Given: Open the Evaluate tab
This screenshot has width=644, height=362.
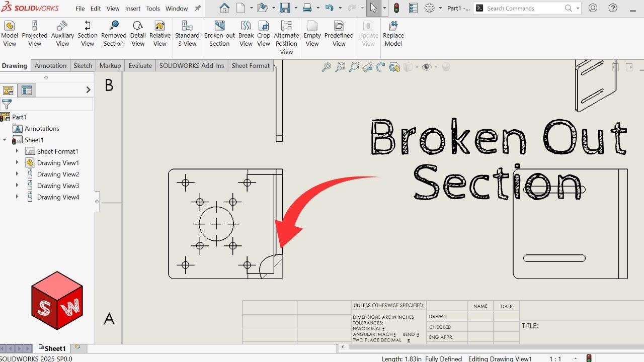Looking at the screenshot, I should 140,66.
